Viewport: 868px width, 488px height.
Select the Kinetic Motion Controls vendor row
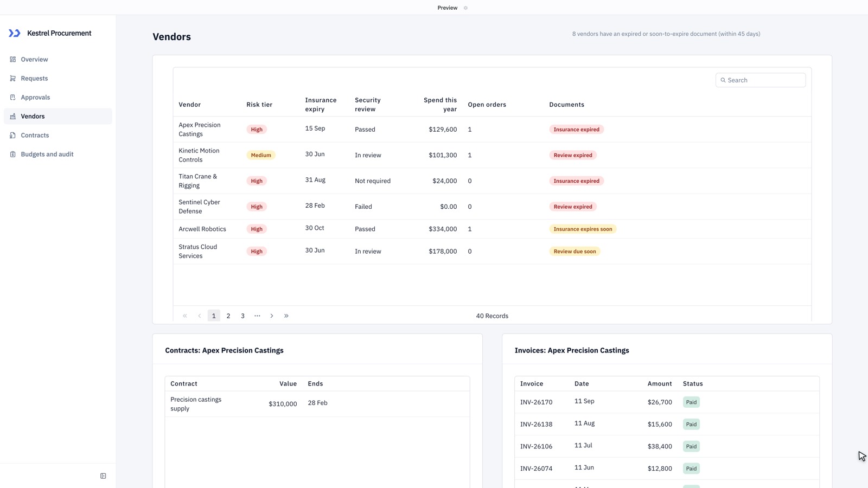point(492,155)
